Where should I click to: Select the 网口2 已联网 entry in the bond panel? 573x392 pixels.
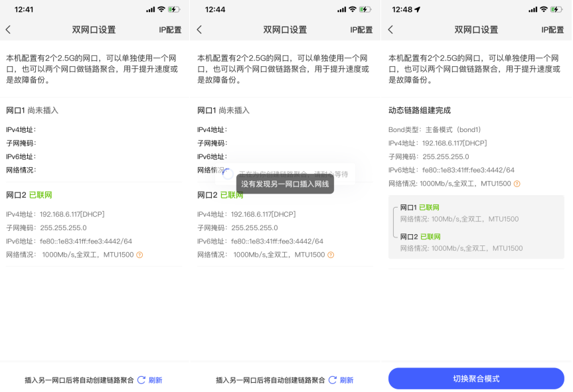click(420, 237)
